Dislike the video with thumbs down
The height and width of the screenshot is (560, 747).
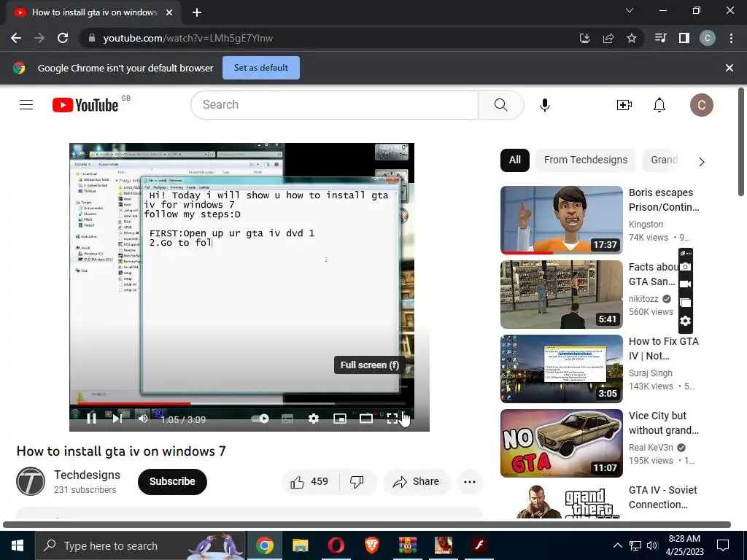point(357,482)
